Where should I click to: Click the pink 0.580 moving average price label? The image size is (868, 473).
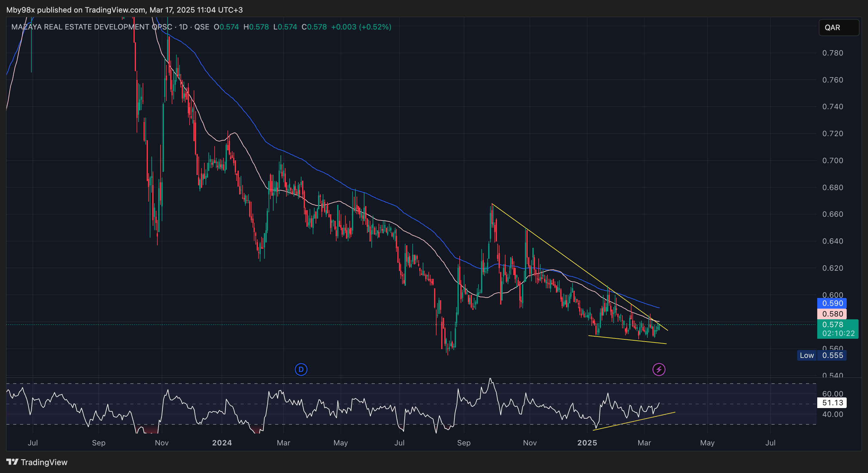point(832,314)
